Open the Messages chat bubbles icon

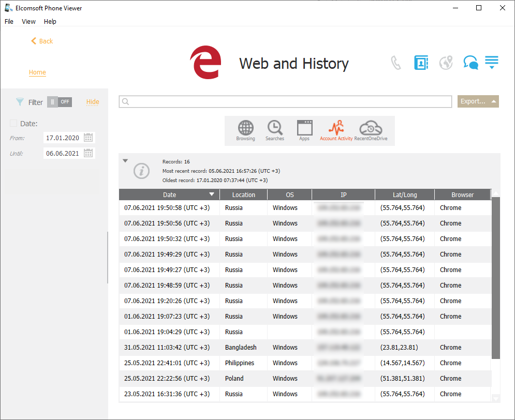[470, 63]
